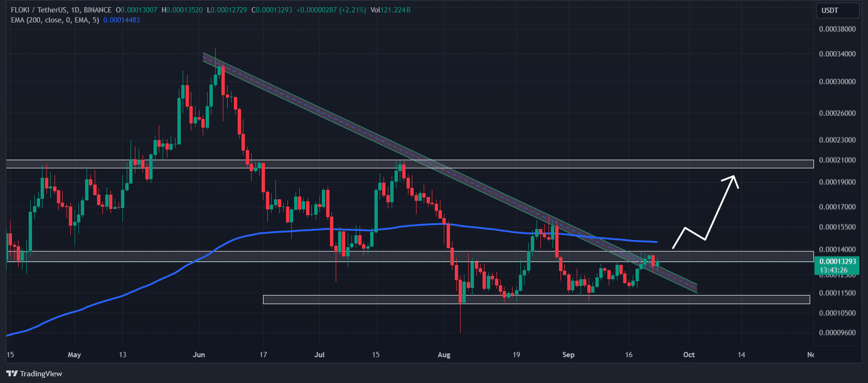Screen dimensions: 868x383
Task: Click the 14 date label on time axis
Action: (x=741, y=355)
